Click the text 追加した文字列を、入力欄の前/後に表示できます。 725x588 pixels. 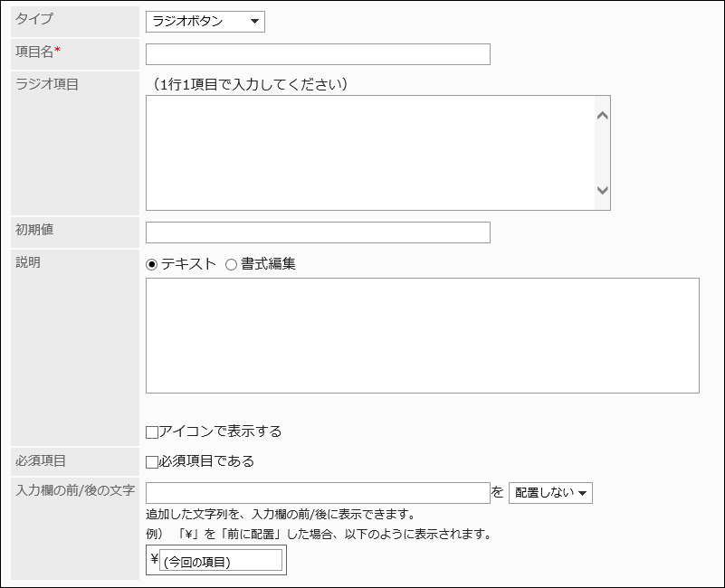(281, 514)
